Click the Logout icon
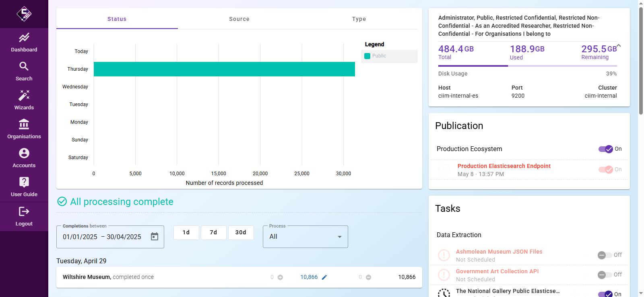Viewport: 644px width, 297px height. (x=24, y=211)
